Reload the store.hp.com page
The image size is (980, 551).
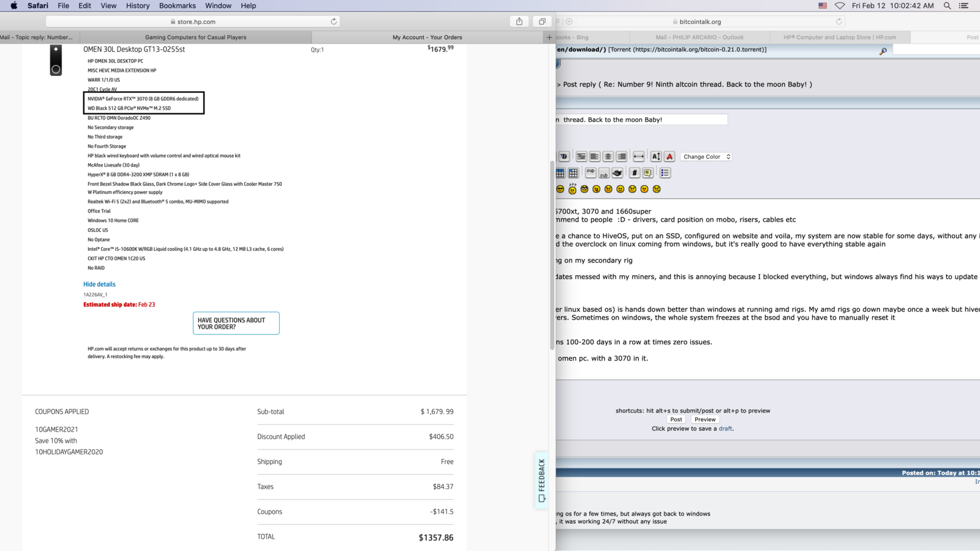334,21
